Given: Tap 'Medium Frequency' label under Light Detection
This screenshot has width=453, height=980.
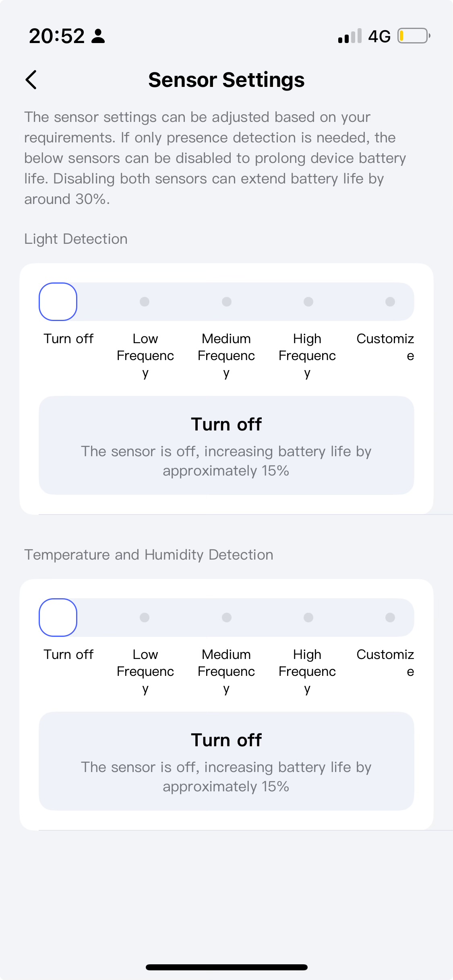Looking at the screenshot, I should coord(226,355).
